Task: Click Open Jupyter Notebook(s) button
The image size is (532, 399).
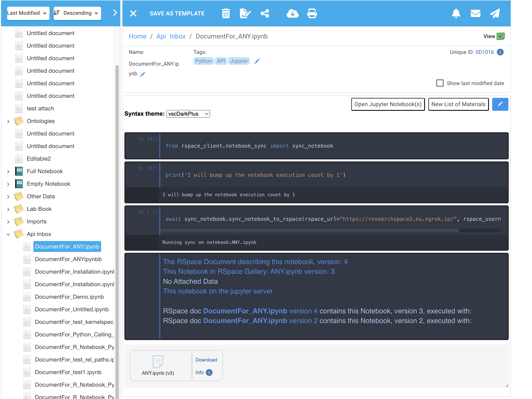Action: [388, 104]
